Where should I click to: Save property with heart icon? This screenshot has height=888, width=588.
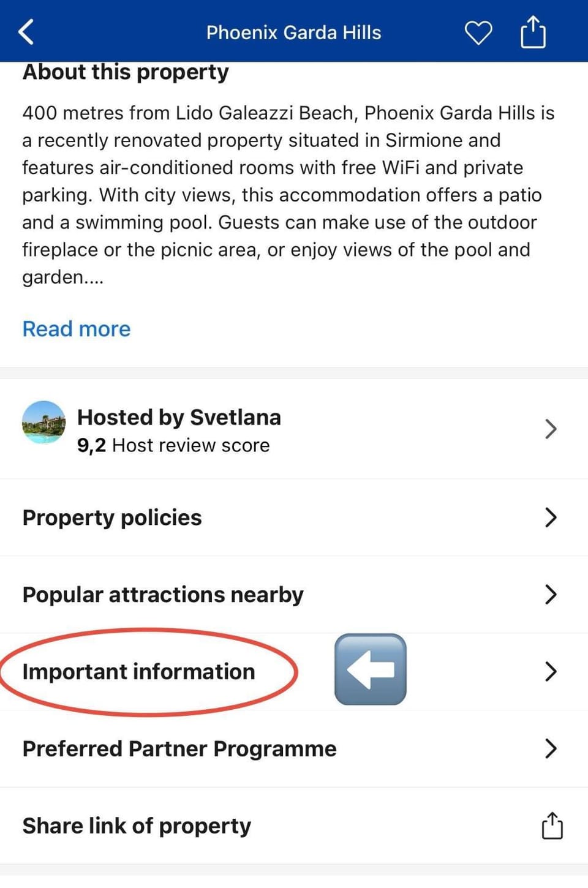tap(478, 32)
